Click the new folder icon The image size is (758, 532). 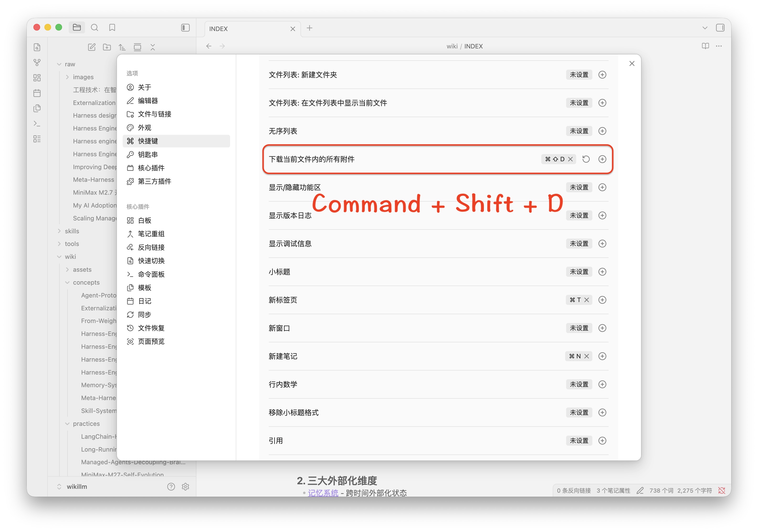pos(107,47)
